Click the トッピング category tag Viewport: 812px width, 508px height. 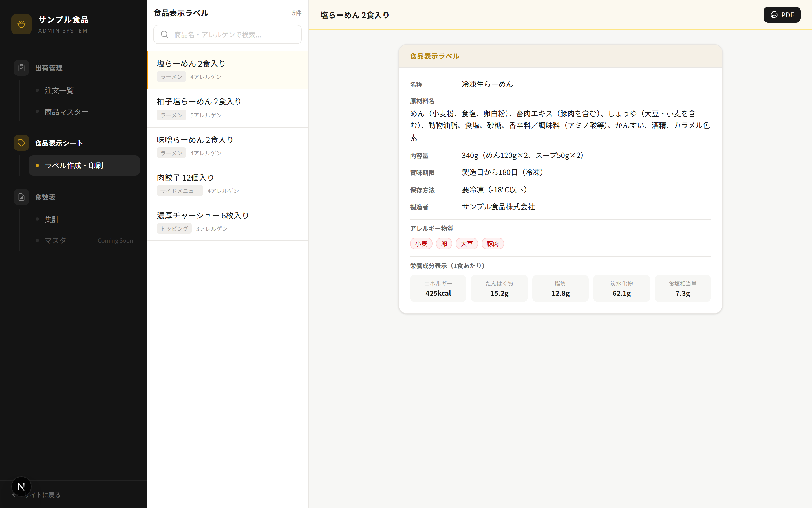tap(174, 229)
